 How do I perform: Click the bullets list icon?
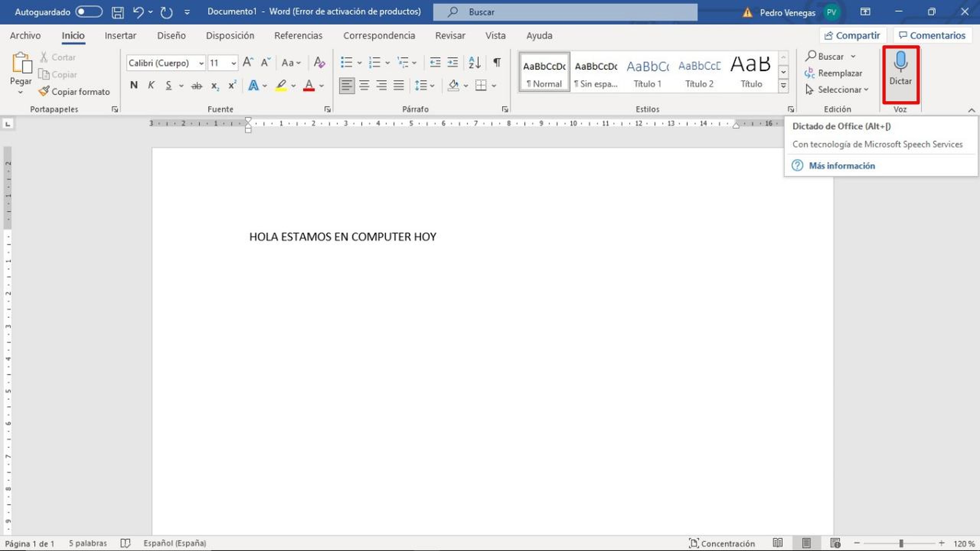pyautogui.click(x=347, y=62)
